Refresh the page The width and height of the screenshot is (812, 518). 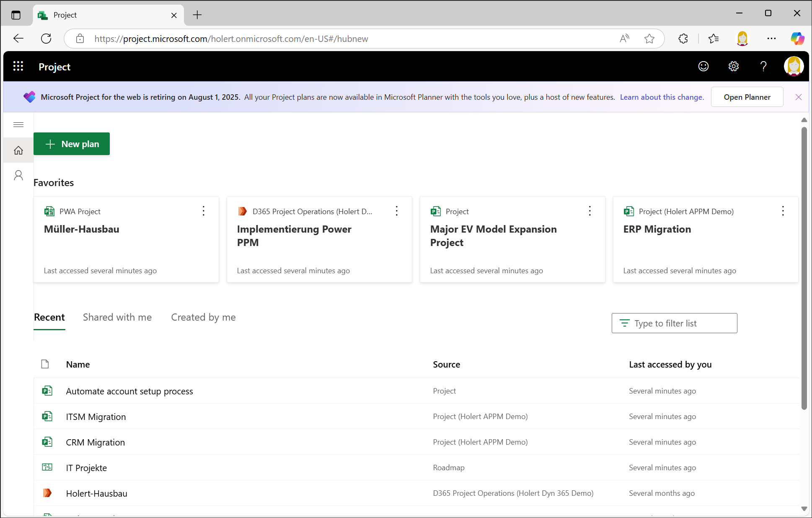pyautogui.click(x=46, y=39)
